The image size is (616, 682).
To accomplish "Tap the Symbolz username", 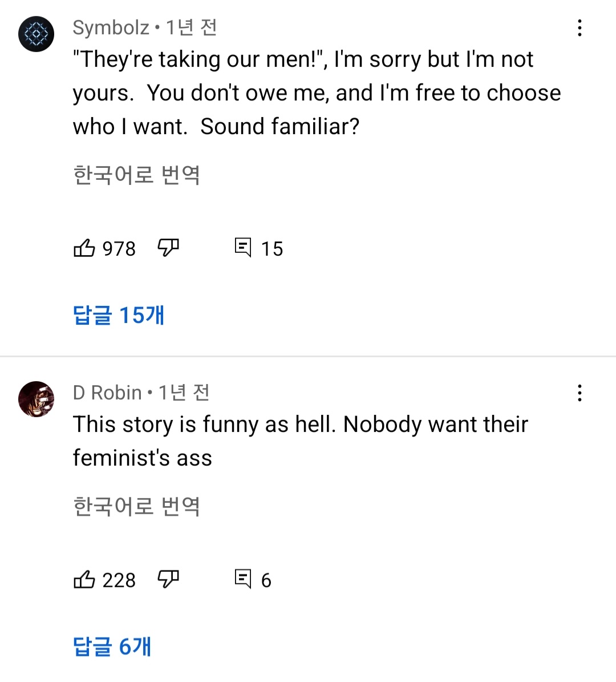I will [x=111, y=27].
